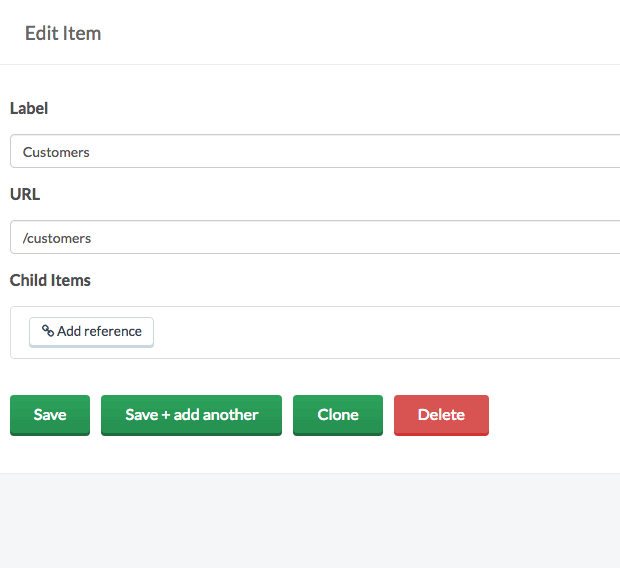The image size is (620, 568).
Task: Click the Add reference button
Action: (91, 332)
